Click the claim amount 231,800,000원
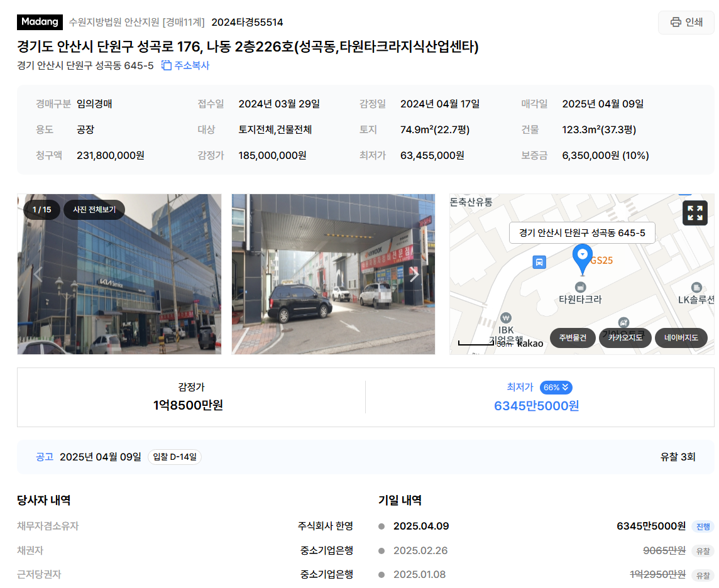719x588 pixels. click(111, 155)
